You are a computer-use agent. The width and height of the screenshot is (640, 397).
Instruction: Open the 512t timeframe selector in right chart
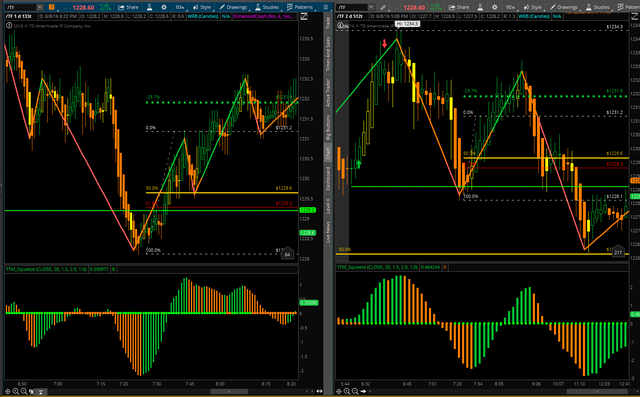coord(510,7)
